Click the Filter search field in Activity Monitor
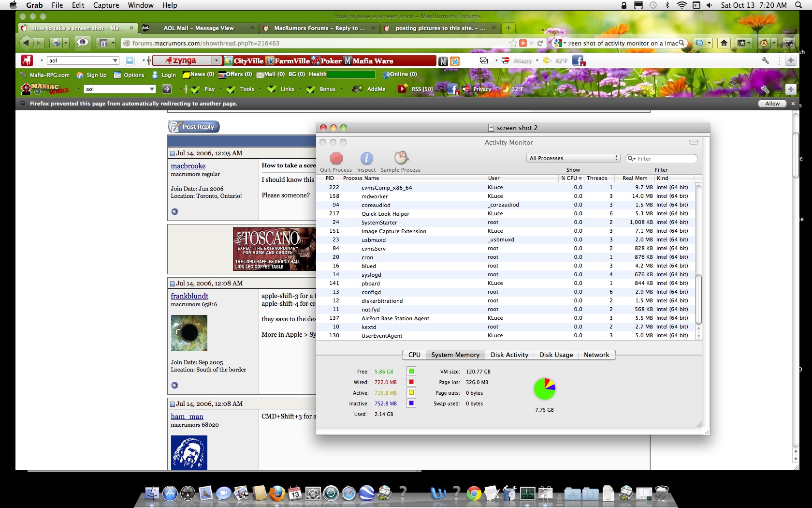This screenshot has width=812, height=508. (x=661, y=158)
